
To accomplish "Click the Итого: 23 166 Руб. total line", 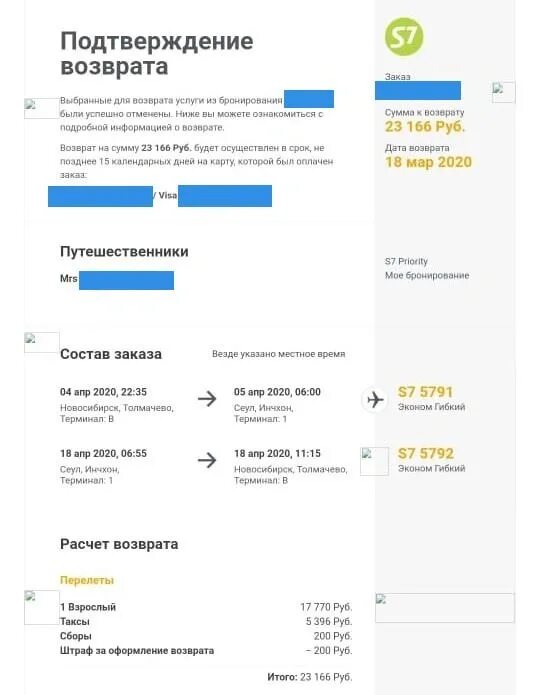I will coord(309,677).
